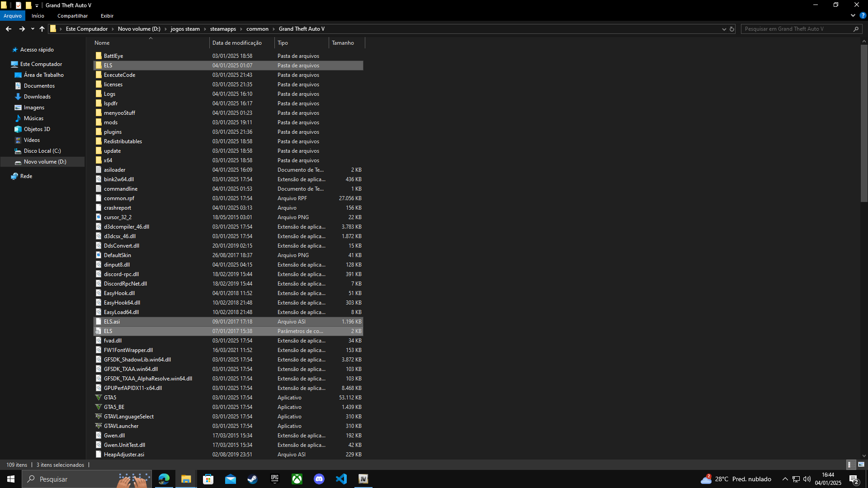868x488 pixels.
Task: Click steamapps in the breadcrumb path
Action: pos(223,29)
